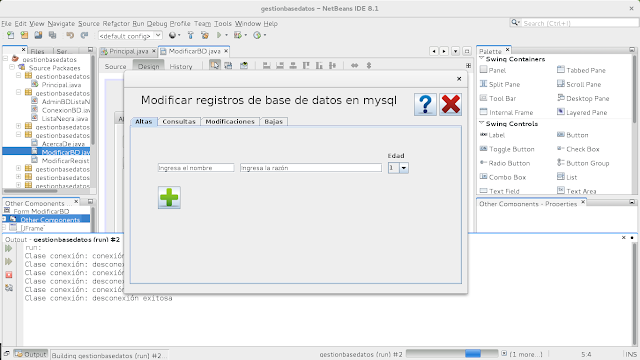640x360 pixels.
Task: Click the Redo toolbar icon
Action: click(84, 36)
